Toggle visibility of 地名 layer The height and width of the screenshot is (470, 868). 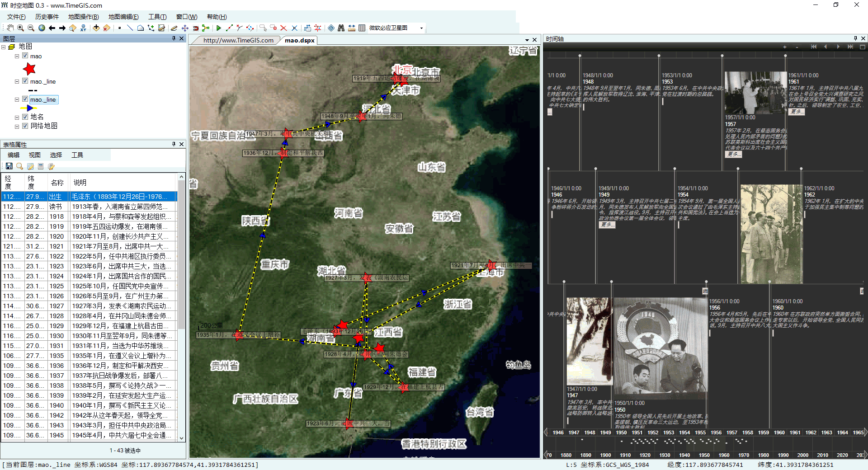[25, 117]
